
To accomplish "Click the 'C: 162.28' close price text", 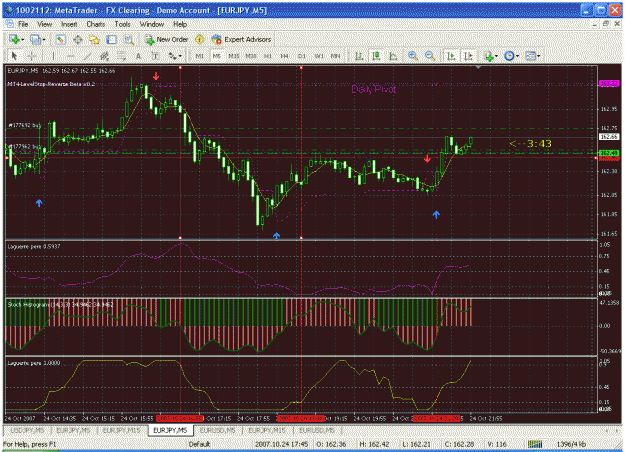I will point(459,444).
